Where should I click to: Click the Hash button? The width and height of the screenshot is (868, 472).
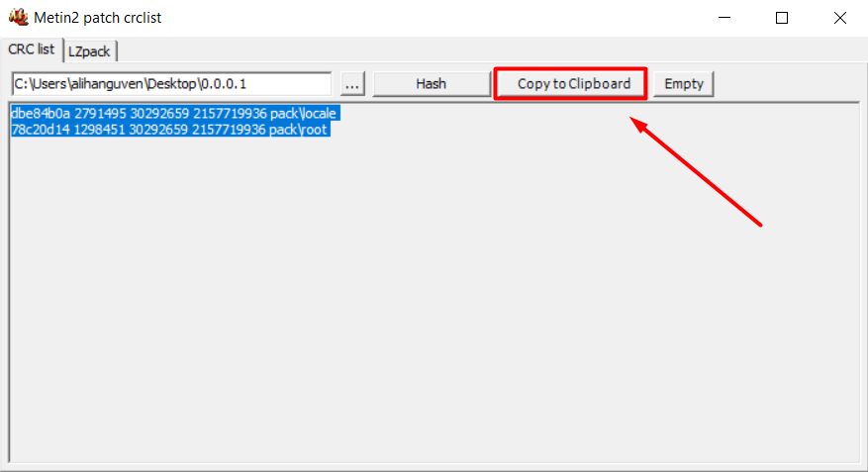(432, 83)
